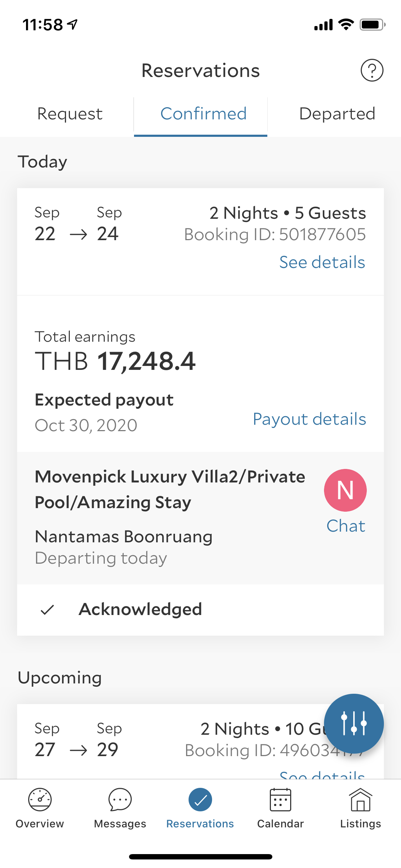The width and height of the screenshot is (401, 868).
Task: Tap the pink N guest avatar
Action: click(x=345, y=490)
